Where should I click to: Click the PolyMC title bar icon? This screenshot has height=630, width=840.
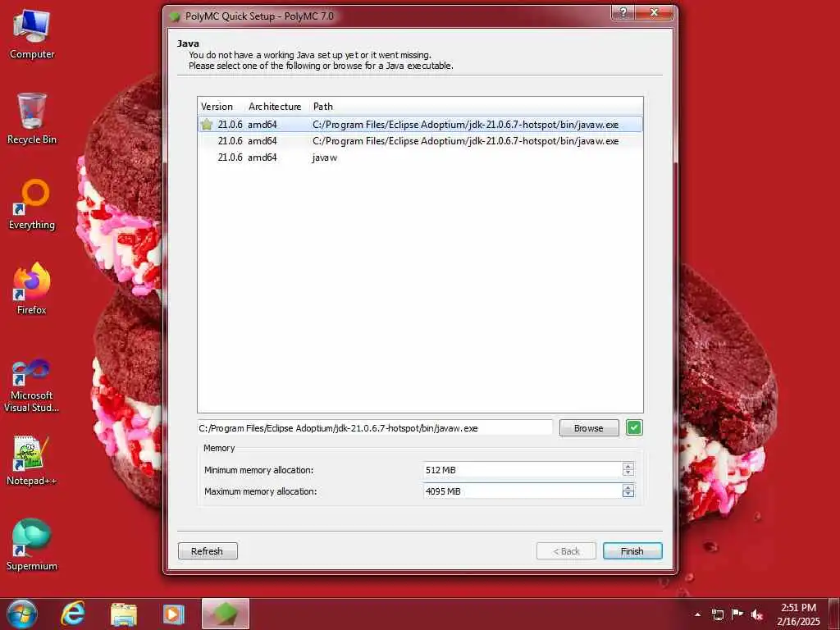point(175,16)
